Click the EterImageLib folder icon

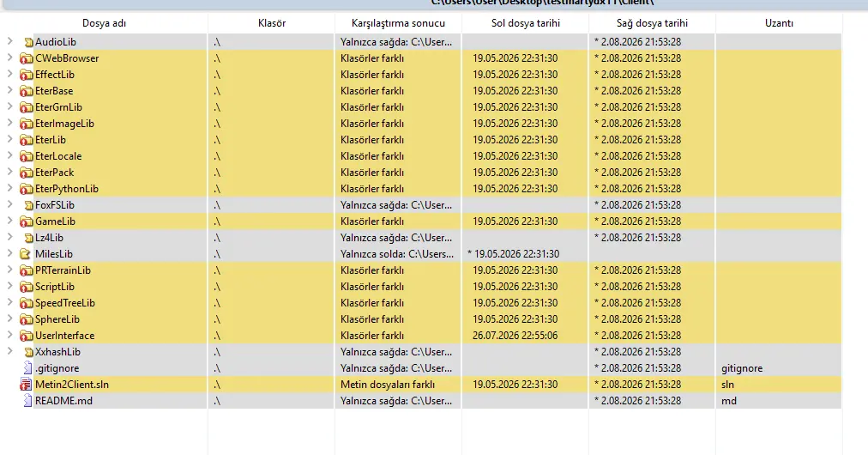(x=26, y=124)
